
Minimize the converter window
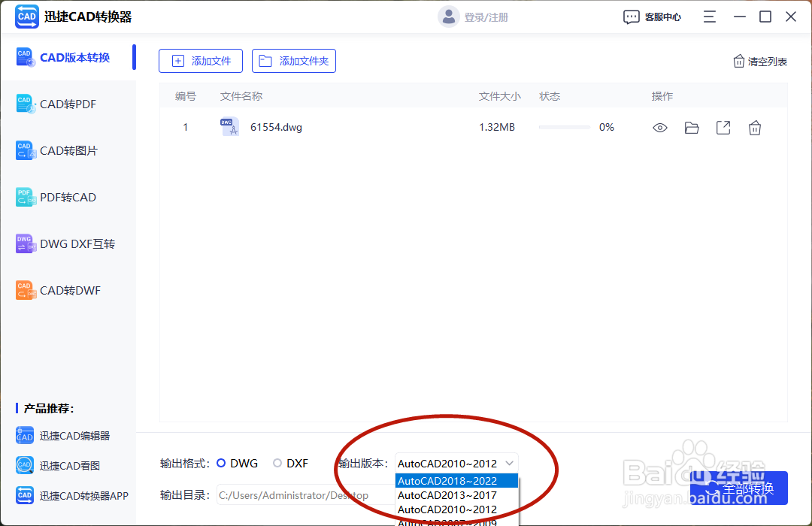[x=740, y=17]
